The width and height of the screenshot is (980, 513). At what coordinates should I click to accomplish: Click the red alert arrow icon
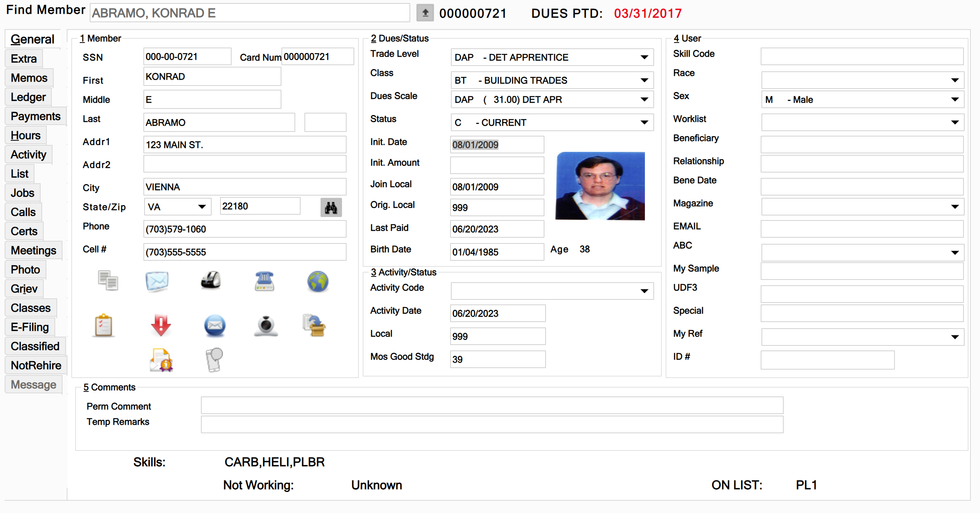point(161,325)
